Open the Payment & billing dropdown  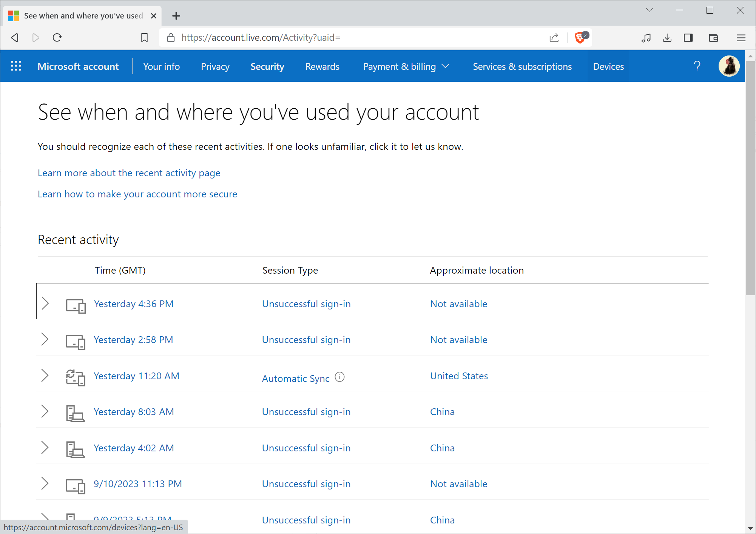point(406,66)
